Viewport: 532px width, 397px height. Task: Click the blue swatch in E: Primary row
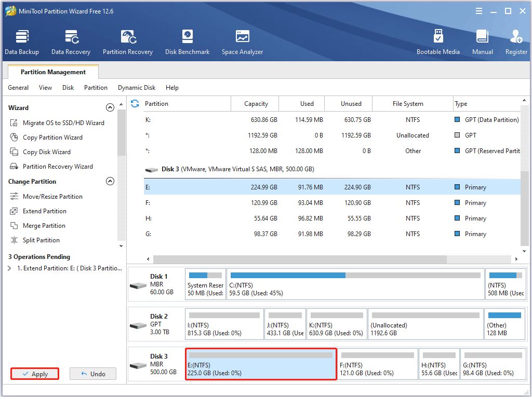[x=457, y=187]
